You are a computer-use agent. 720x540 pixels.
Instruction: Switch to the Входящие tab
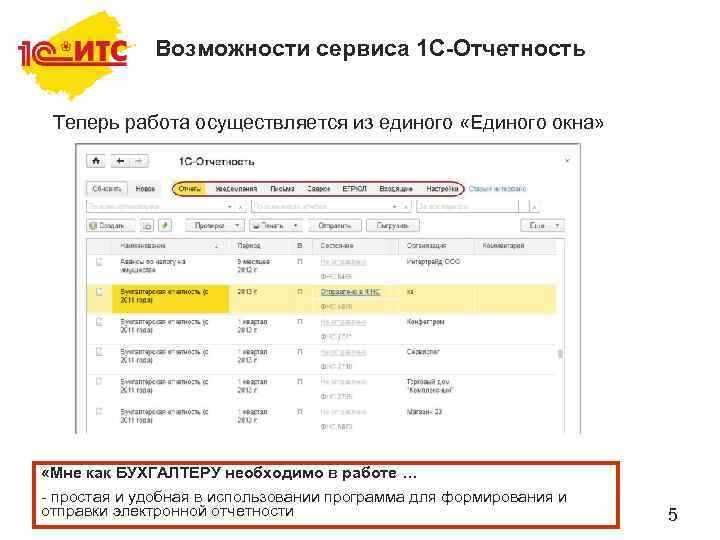(x=396, y=189)
